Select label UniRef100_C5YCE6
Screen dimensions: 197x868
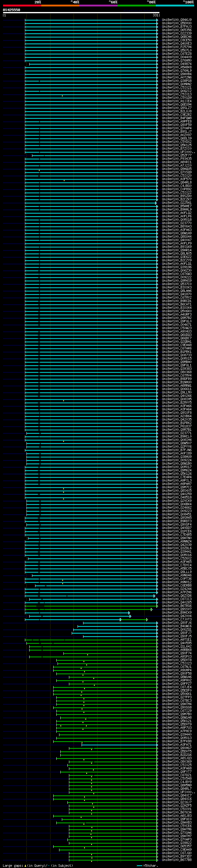coord(177,826)
